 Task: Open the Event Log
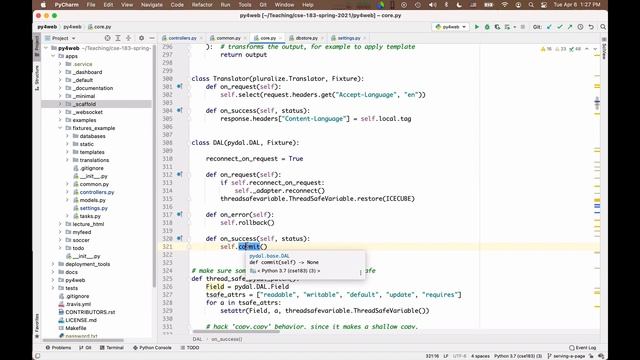(x=583, y=348)
